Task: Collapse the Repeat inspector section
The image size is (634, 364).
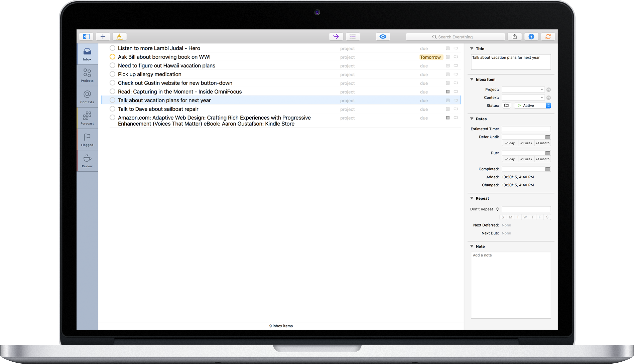Action: (x=472, y=198)
